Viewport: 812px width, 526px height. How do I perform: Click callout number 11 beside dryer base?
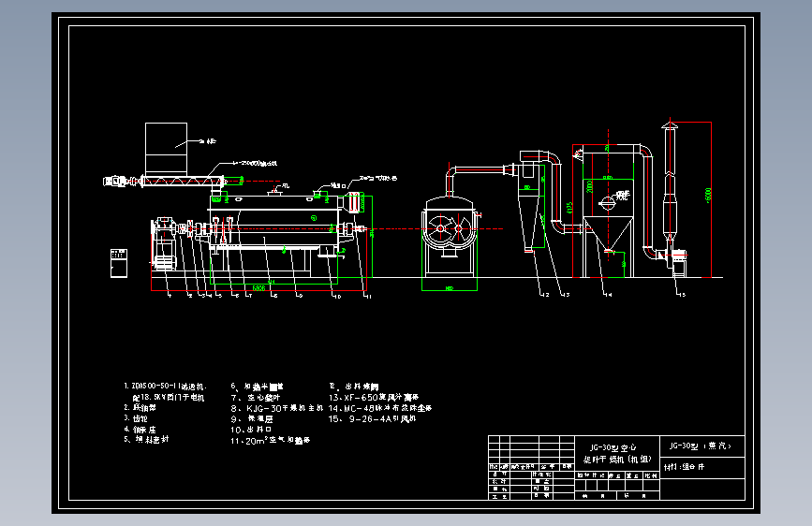tap(368, 296)
